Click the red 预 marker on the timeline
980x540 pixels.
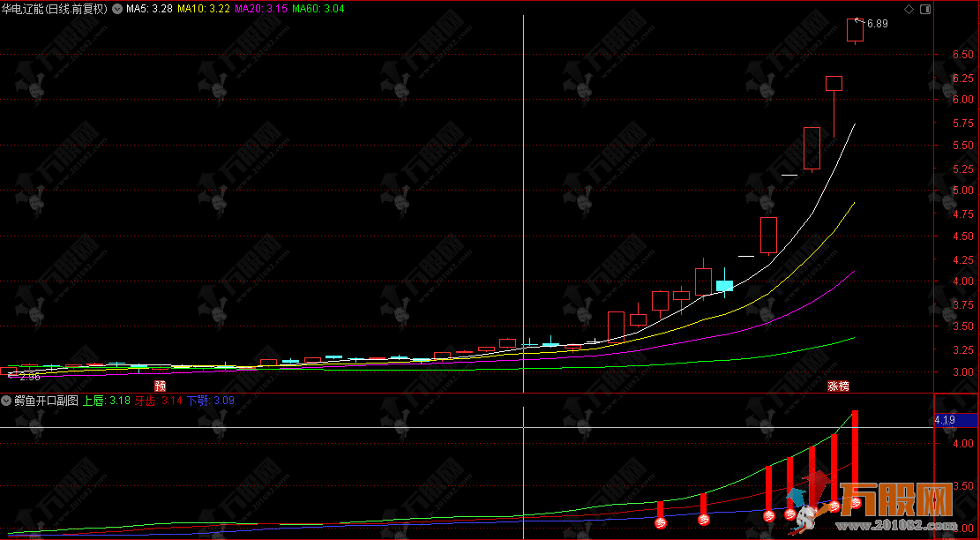pos(160,386)
